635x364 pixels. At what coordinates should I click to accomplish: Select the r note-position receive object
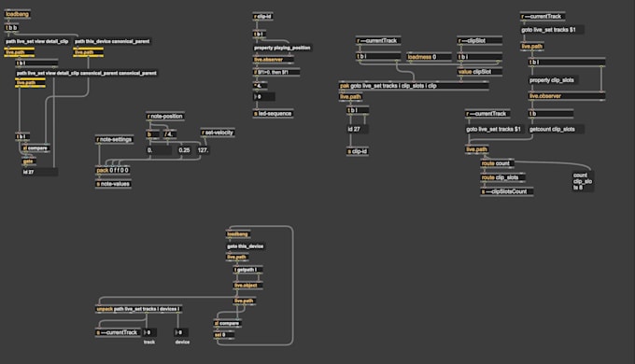tap(165, 117)
